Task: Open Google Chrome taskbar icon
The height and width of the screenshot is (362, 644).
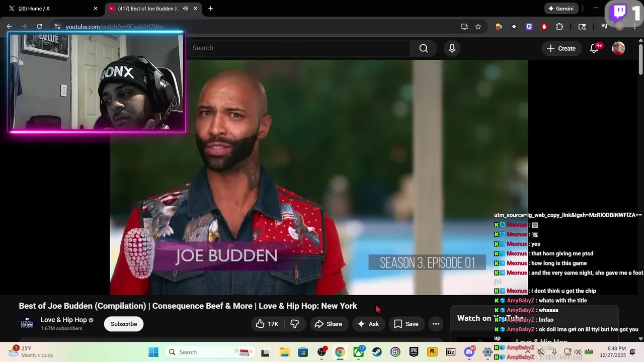Action: [x=340, y=352]
